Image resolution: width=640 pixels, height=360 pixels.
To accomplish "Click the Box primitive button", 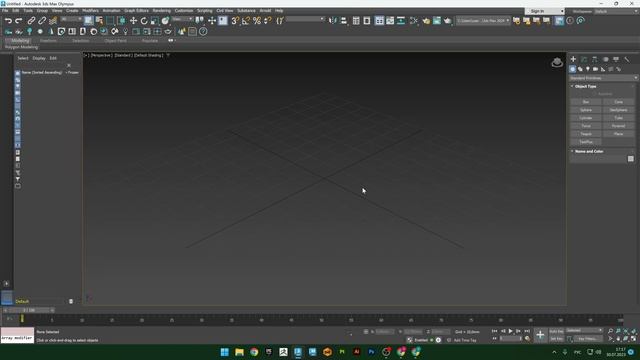I will point(586,102).
